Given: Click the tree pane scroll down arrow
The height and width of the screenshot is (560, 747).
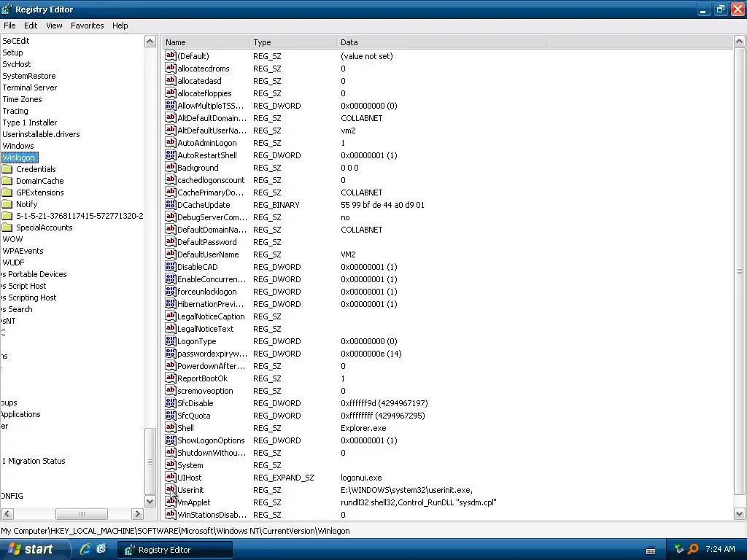Looking at the screenshot, I should click(150, 501).
